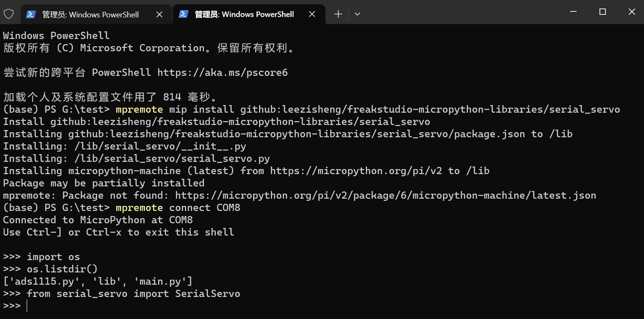Click the maximize icon in the title bar
The width and height of the screenshot is (644, 319).
602,12
